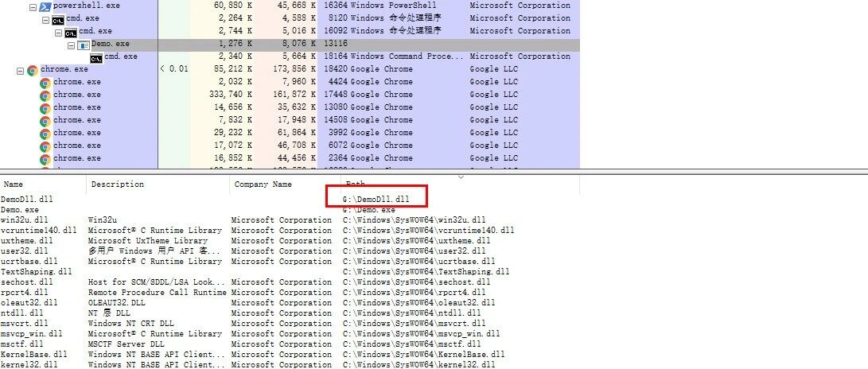Select the win32u.dll row
Screen dimensions: 868x369
pos(290,220)
